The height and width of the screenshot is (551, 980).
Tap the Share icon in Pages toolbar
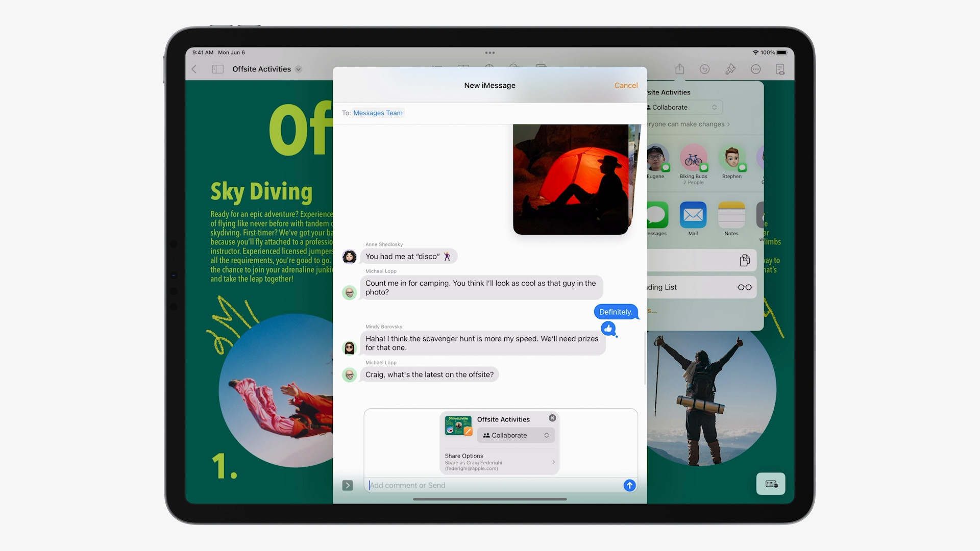[x=679, y=69]
